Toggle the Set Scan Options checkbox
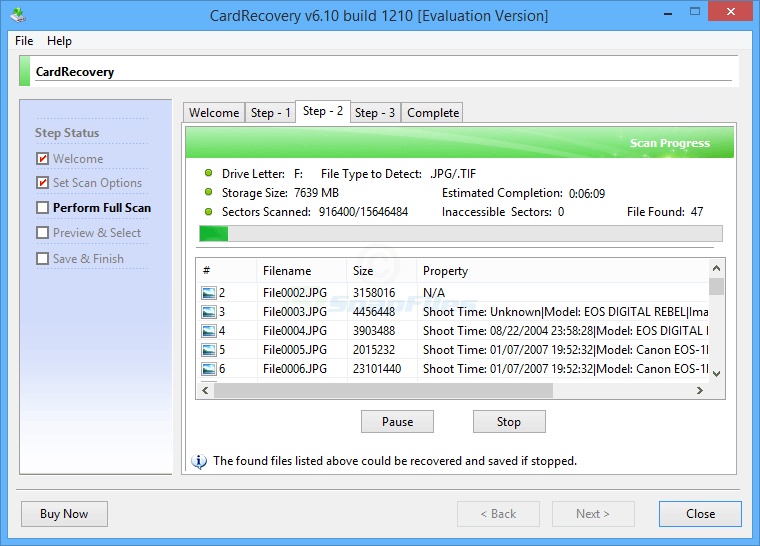This screenshot has width=760, height=546. pos(43,183)
